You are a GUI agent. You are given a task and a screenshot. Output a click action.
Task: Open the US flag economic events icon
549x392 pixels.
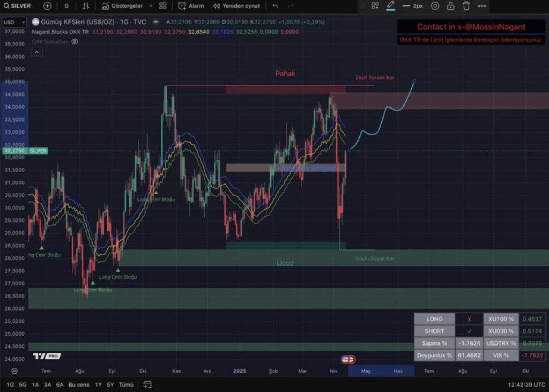pyautogui.click(x=346, y=359)
